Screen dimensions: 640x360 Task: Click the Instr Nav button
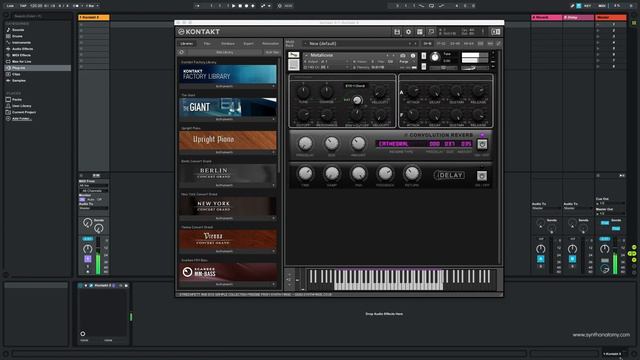[272, 52]
